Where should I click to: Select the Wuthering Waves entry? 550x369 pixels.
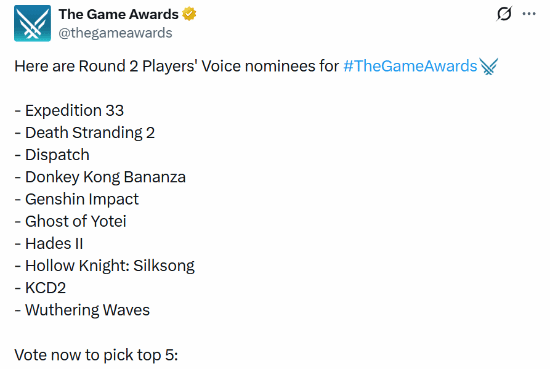82,310
